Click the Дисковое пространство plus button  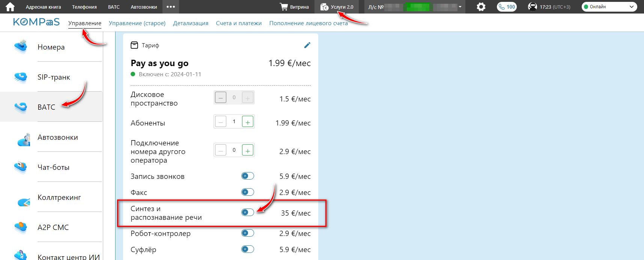coord(248,98)
